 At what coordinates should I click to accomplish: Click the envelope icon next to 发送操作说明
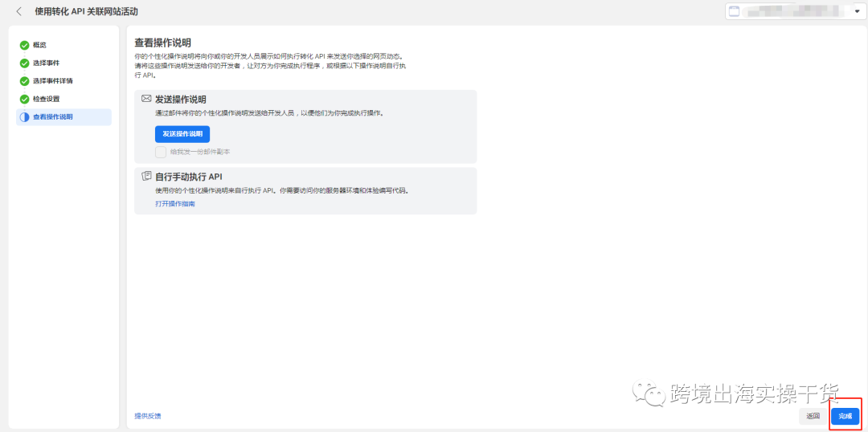tap(147, 99)
